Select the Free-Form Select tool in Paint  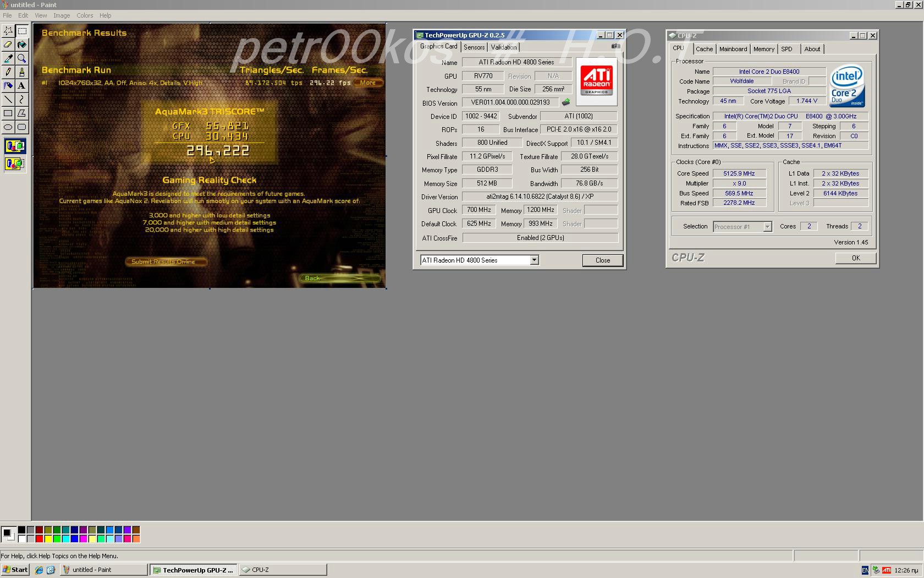(8, 31)
